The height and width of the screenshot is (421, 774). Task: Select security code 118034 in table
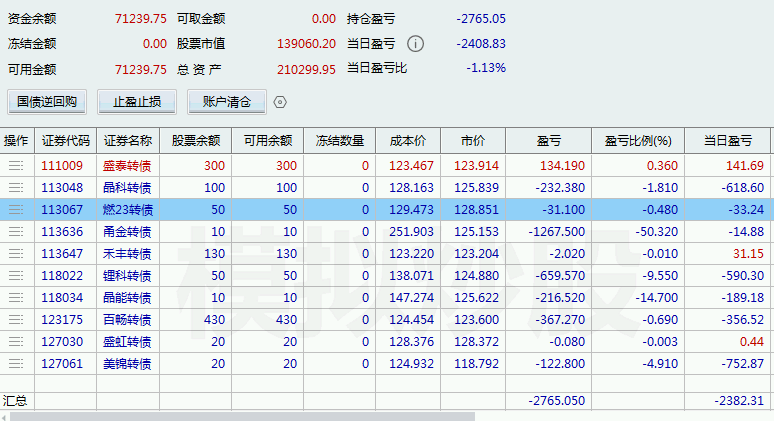click(62, 298)
